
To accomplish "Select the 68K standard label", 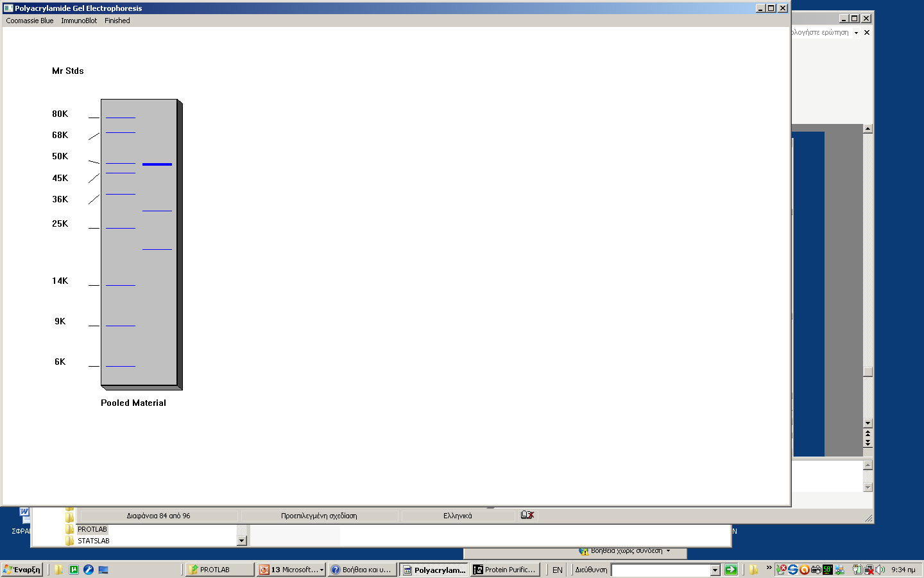I will tap(60, 135).
